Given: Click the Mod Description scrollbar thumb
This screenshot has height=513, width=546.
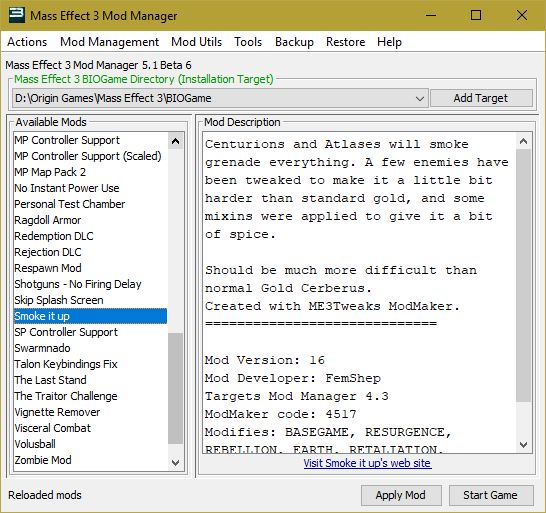Looking at the screenshot, I should coord(523,275).
